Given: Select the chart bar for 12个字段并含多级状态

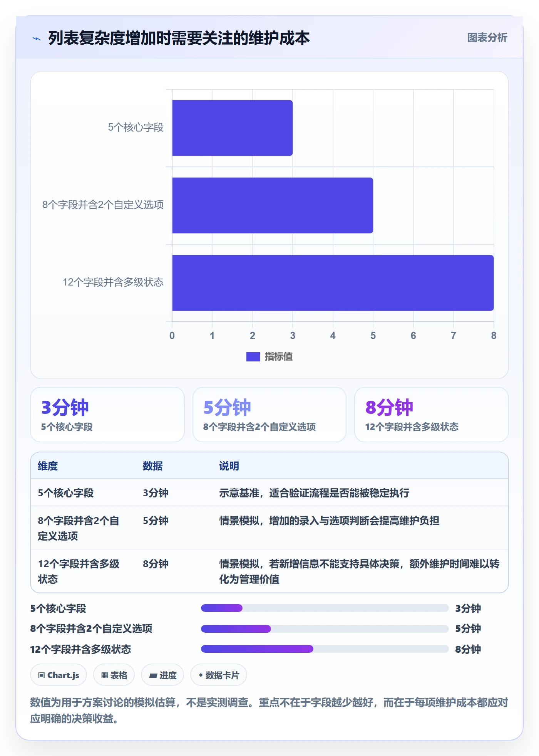Looking at the screenshot, I should click(x=333, y=283).
